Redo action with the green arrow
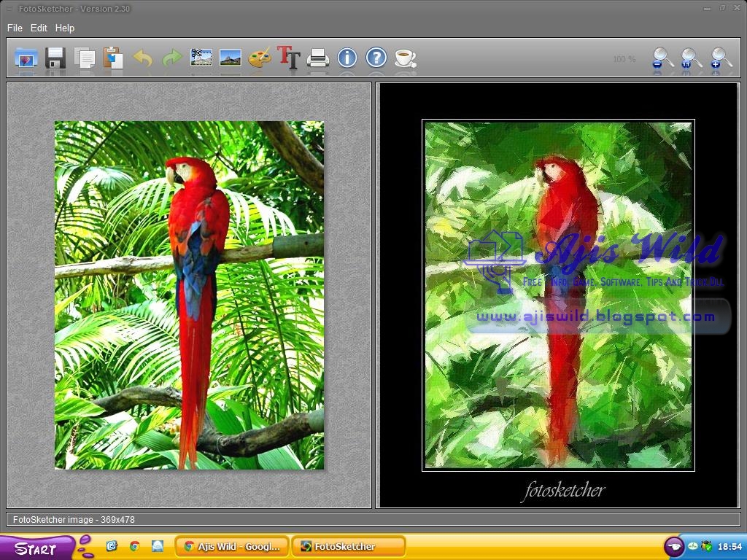This screenshot has height=560, width=747. (x=172, y=58)
